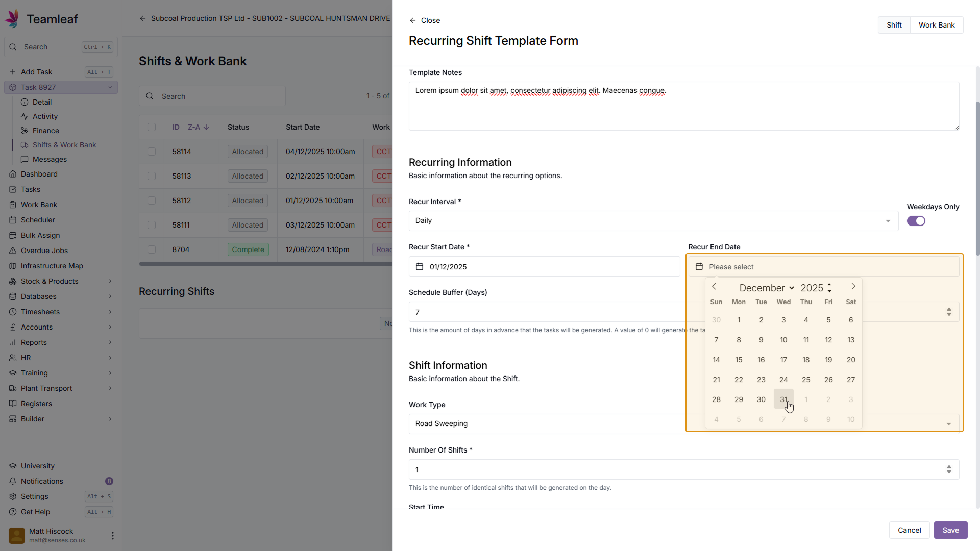The width and height of the screenshot is (980, 551).
Task: Tick the select-all checkbox in table header
Action: [152, 127]
